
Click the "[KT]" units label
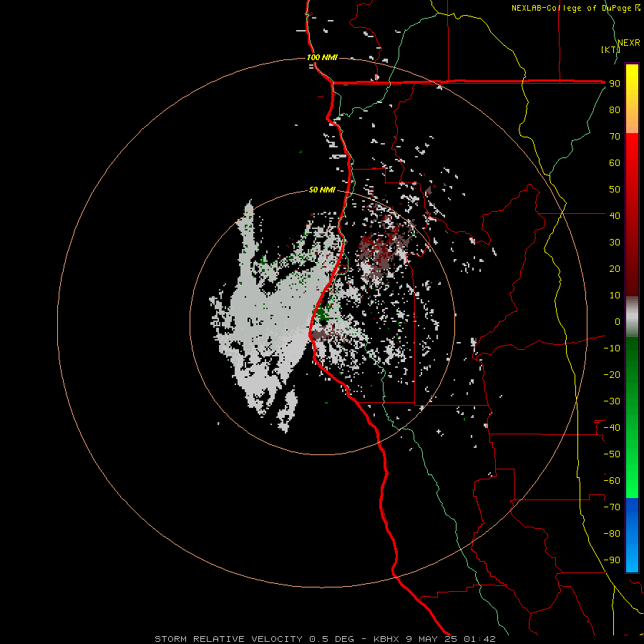(x=610, y=49)
